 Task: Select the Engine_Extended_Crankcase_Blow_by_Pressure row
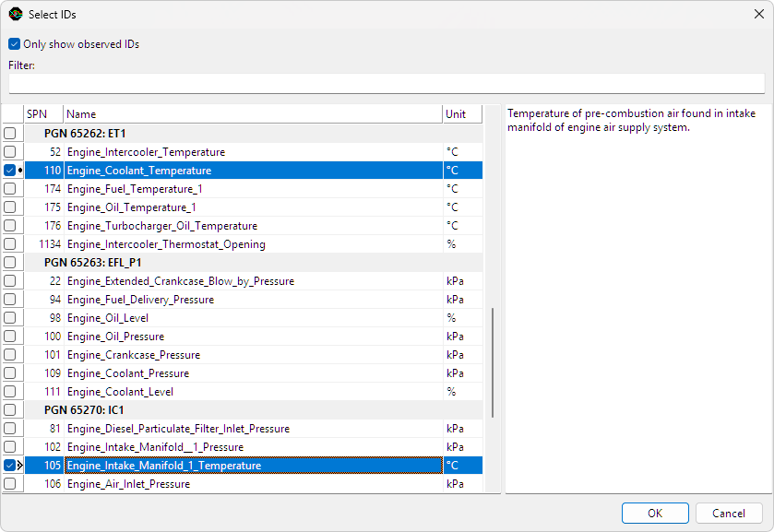coord(254,281)
